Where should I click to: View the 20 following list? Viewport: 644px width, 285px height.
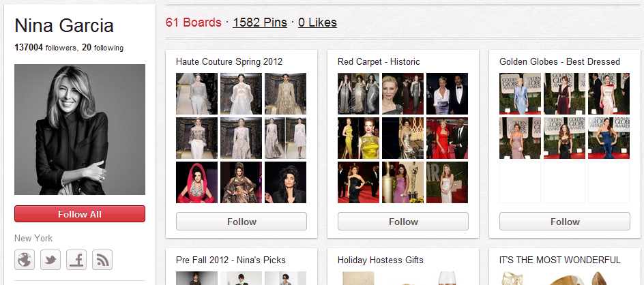click(103, 48)
